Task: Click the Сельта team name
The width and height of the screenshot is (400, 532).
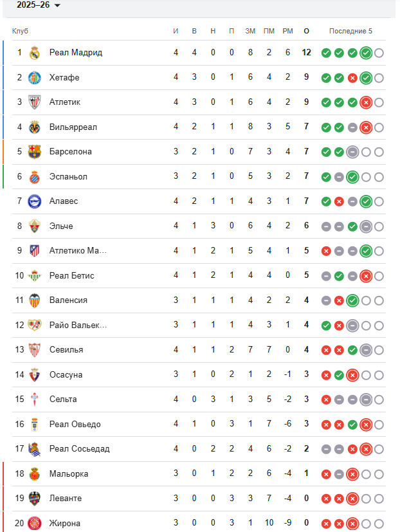Action: [63, 399]
